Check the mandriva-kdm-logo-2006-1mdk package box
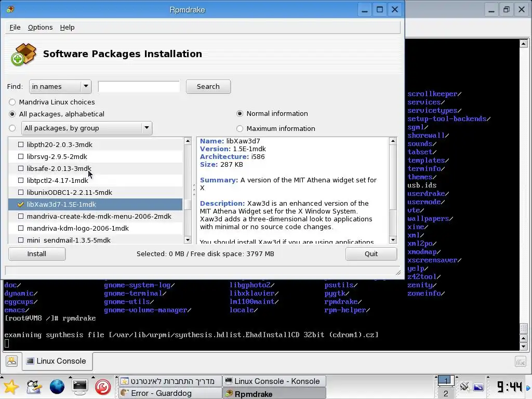The image size is (532, 399). point(21,228)
